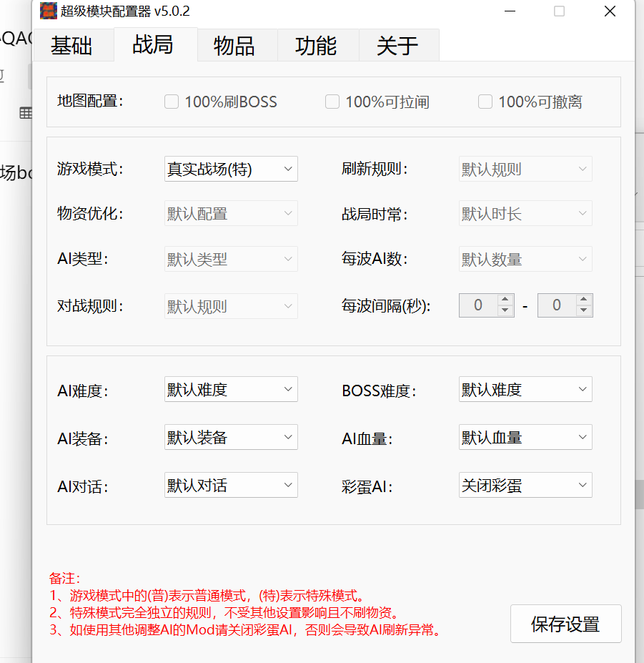Click the first 每波间隔 input field
The height and width of the screenshot is (663, 644).
(477, 305)
